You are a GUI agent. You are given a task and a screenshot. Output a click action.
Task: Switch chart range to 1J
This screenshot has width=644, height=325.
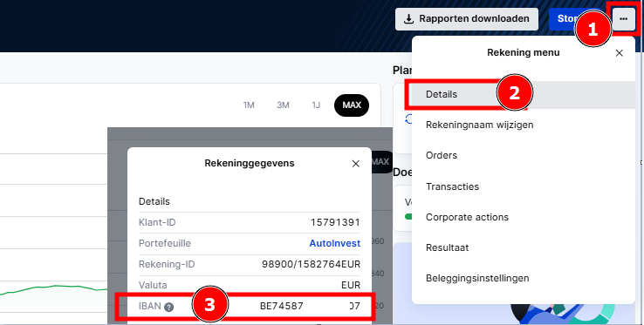pyautogui.click(x=316, y=105)
